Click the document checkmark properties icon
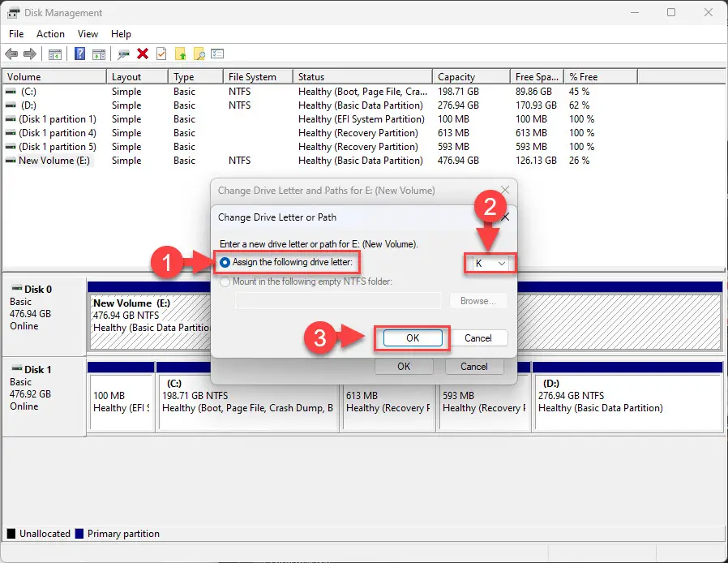The width and height of the screenshot is (728, 563). (x=161, y=54)
